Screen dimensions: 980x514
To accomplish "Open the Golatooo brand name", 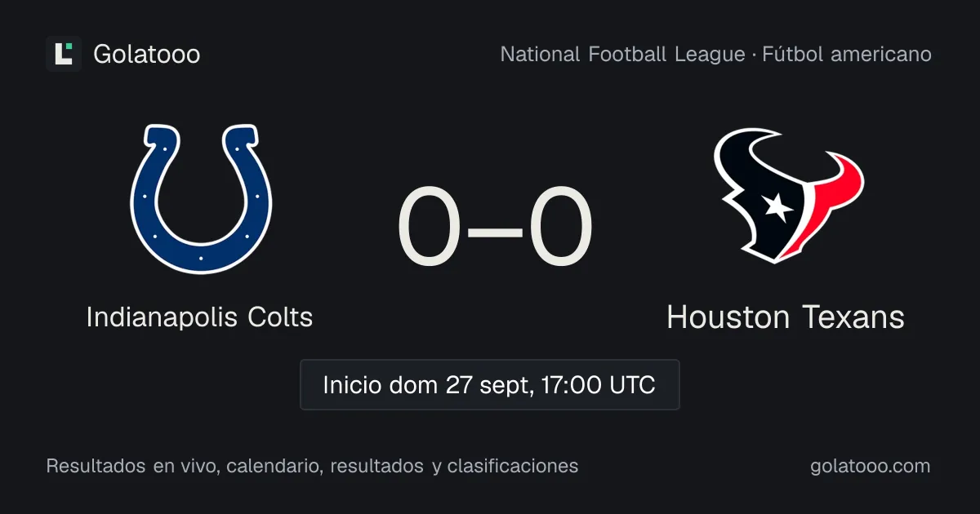I will [147, 55].
